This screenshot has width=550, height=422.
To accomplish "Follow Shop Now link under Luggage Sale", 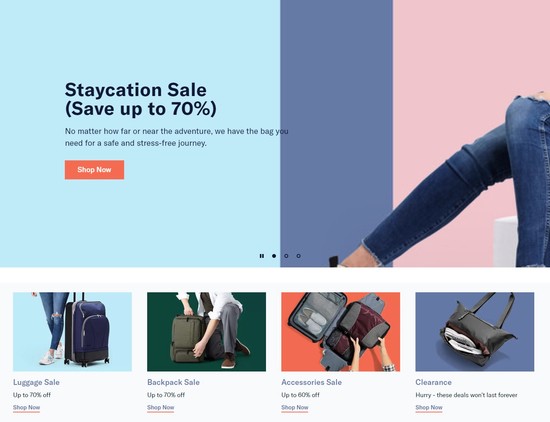I will tap(27, 408).
